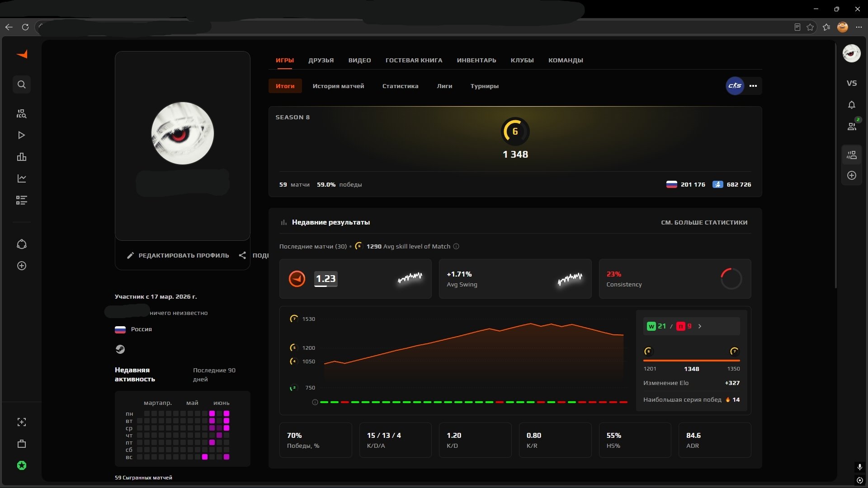Select the Итоги sub-tab
Viewport: 868px width, 488px height.
click(285, 86)
